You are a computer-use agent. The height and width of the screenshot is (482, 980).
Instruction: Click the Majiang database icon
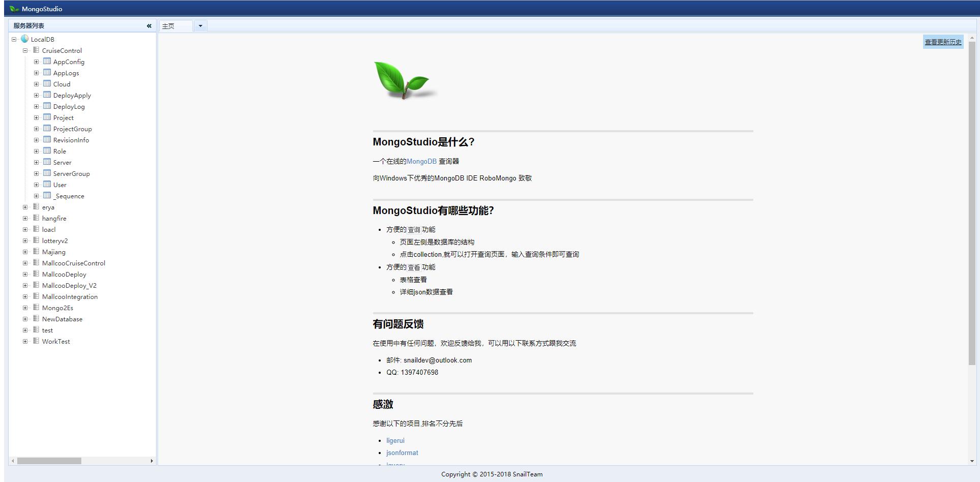point(36,251)
